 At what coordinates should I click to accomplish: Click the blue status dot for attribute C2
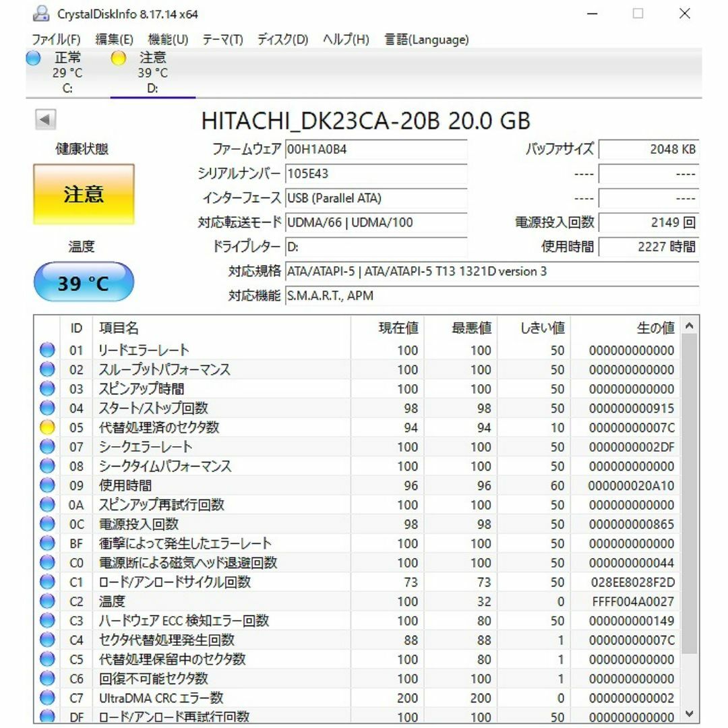(47, 601)
